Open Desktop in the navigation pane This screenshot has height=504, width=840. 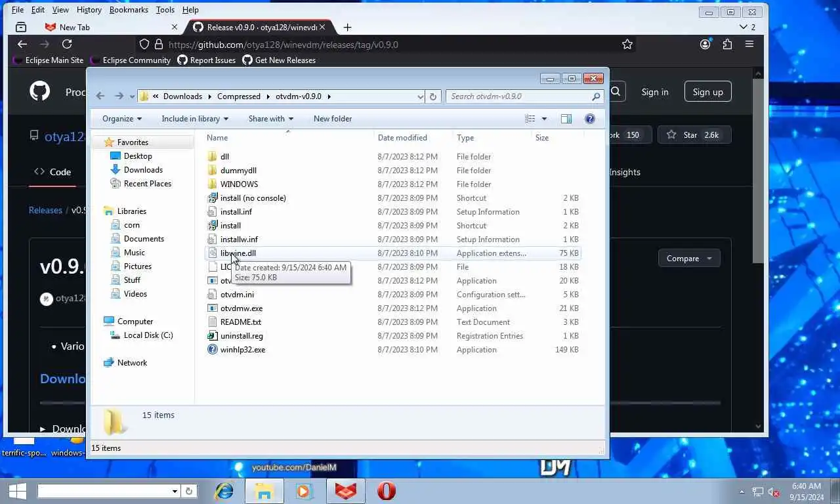pos(138,156)
